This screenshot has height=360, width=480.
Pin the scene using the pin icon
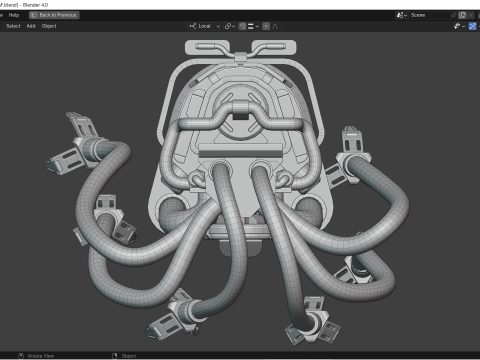tap(454, 15)
